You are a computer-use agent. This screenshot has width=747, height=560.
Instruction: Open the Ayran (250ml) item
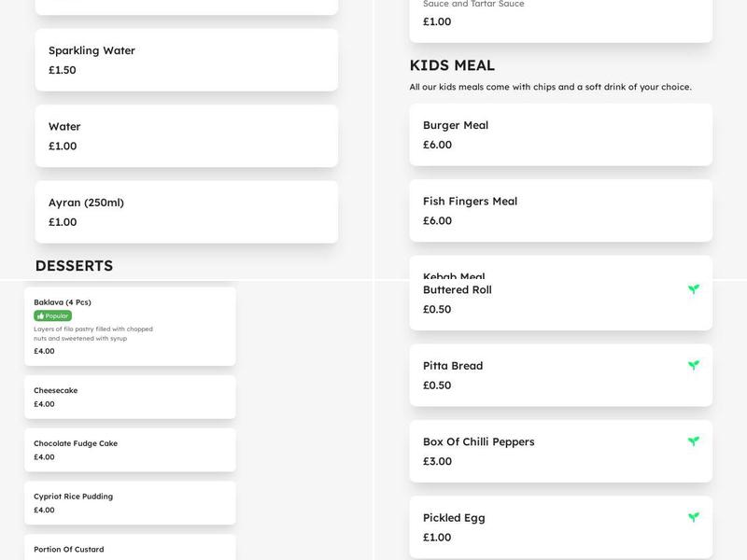pyautogui.click(x=185, y=212)
